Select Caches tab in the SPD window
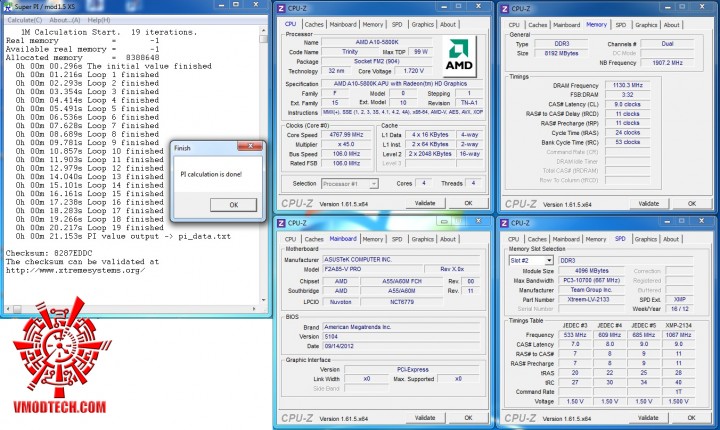The image size is (720, 430). tap(537, 239)
